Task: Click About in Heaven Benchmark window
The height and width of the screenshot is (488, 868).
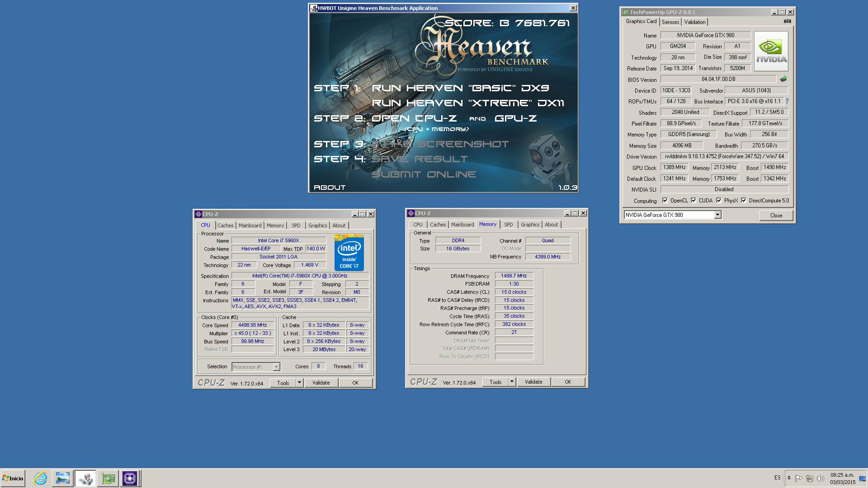Action: pyautogui.click(x=330, y=187)
